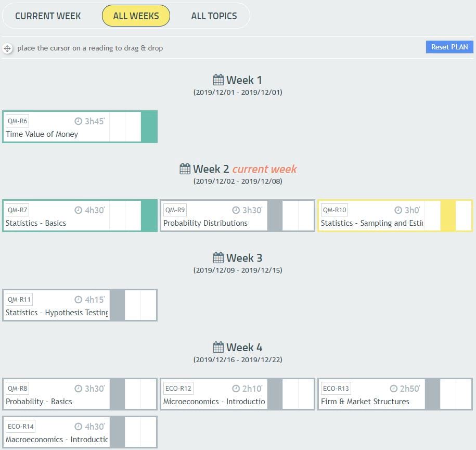476x450 pixels.
Task: Open the Microeconomics - Introduction reading
Action: coord(214,402)
